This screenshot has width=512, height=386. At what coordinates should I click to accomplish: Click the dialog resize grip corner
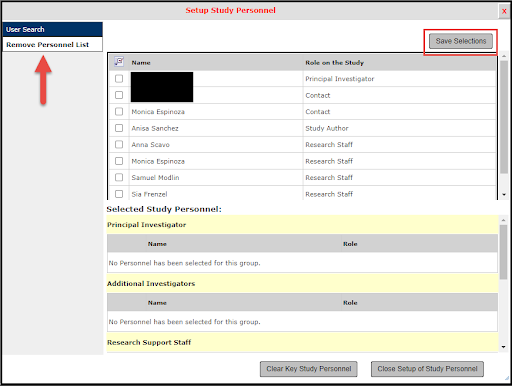(507, 379)
